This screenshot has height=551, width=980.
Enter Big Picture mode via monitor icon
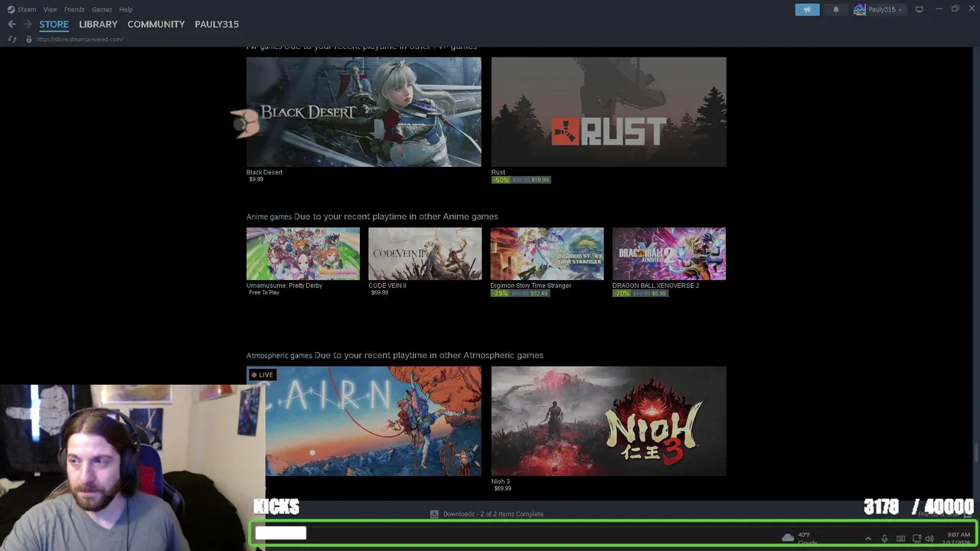[919, 9]
